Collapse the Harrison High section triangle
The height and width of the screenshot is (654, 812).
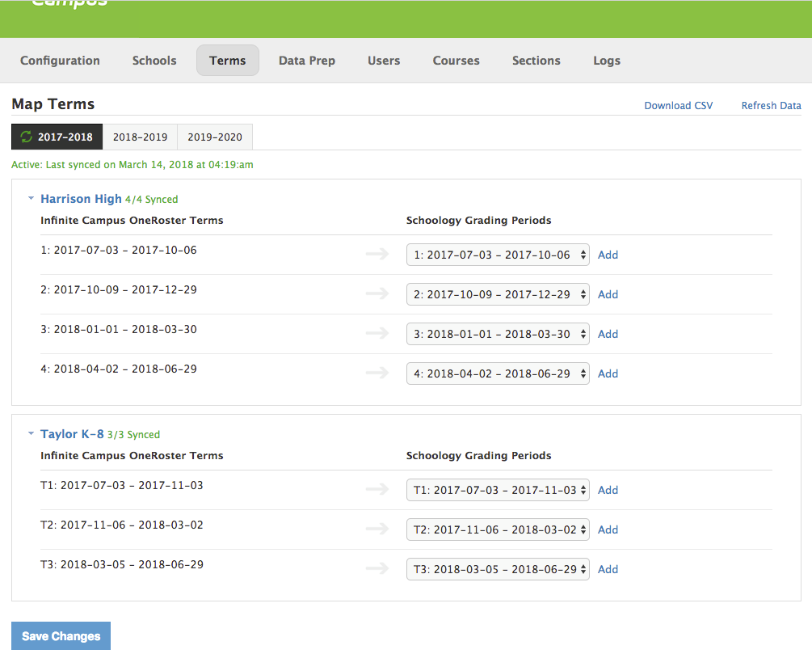pos(31,198)
